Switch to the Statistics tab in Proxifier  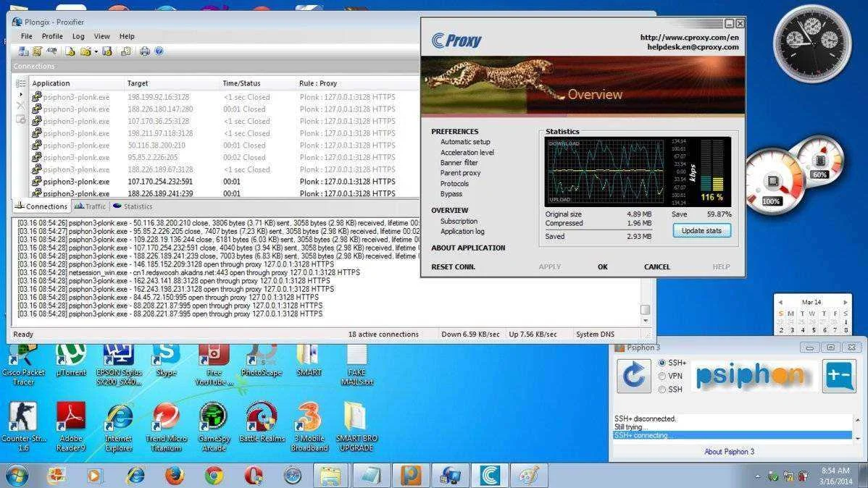(x=133, y=206)
